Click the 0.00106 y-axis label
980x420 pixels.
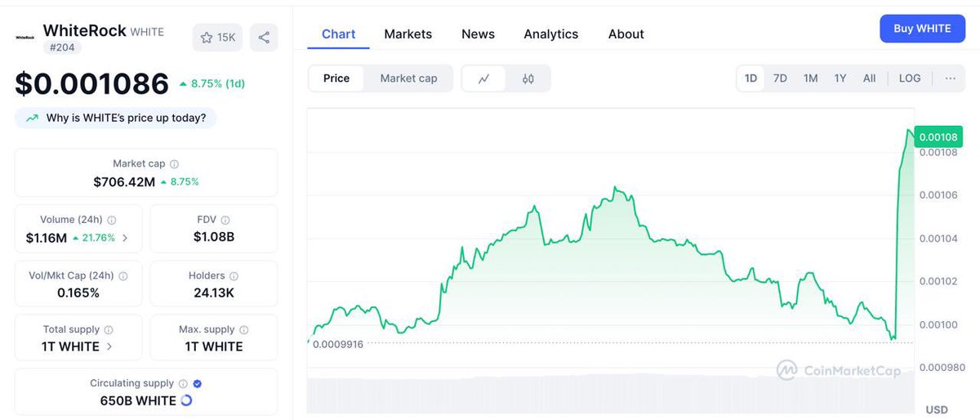(x=938, y=195)
